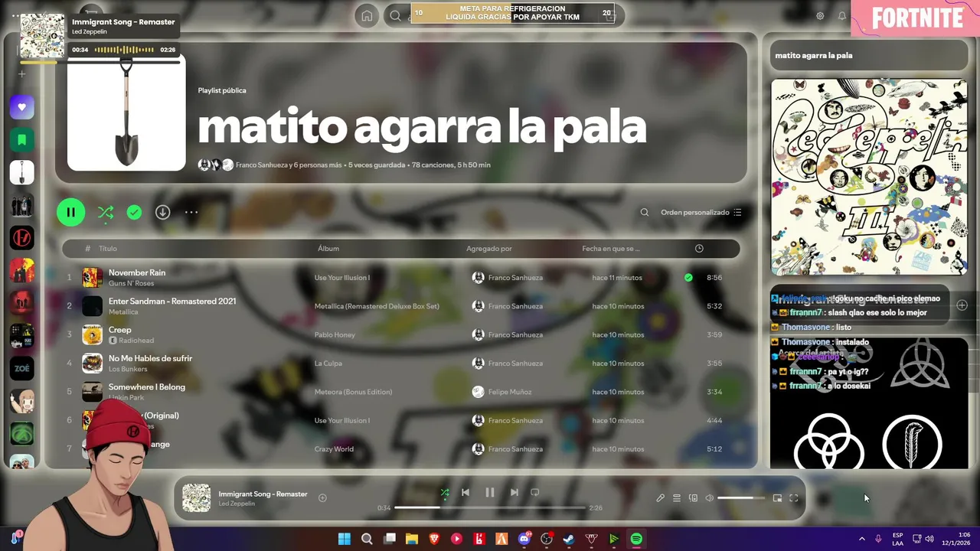Screen dimensions: 980x551
Task: Open File Explorer from taskbar
Action: [411, 539]
